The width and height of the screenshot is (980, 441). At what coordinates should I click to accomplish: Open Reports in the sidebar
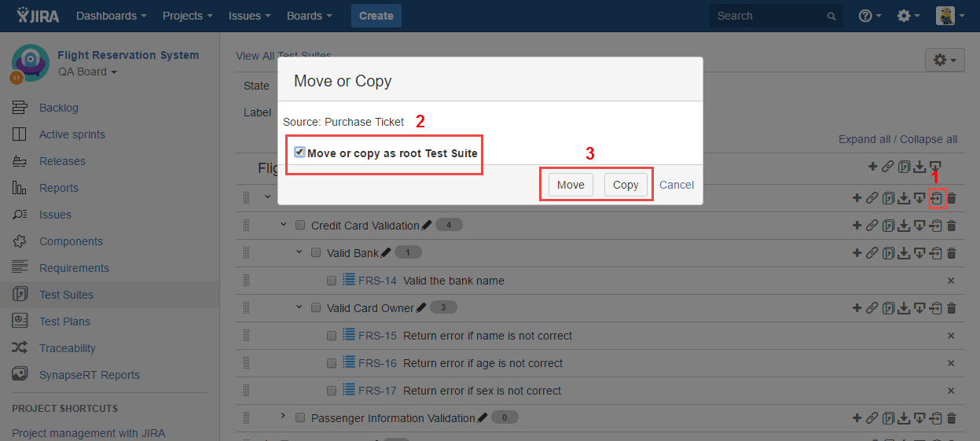coord(59,188)
